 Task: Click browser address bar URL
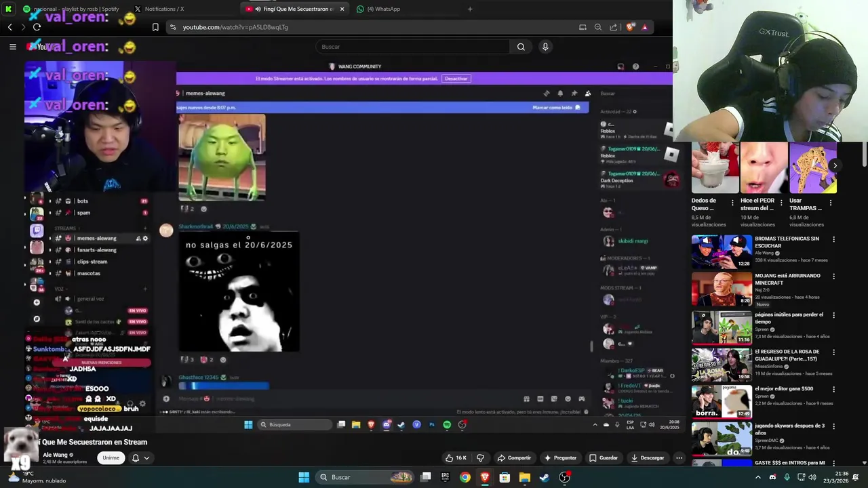(235, 27)
